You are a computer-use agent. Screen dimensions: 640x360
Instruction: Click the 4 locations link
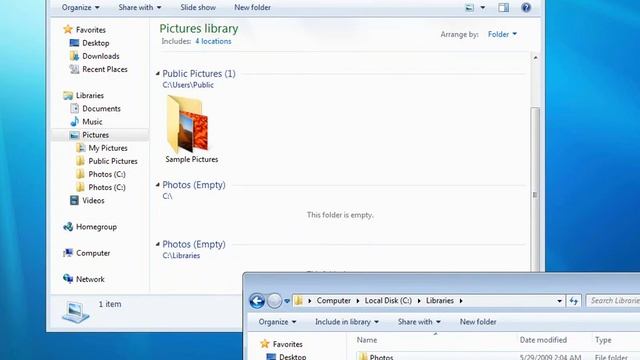pyautogui.click(x=213, y=41)
